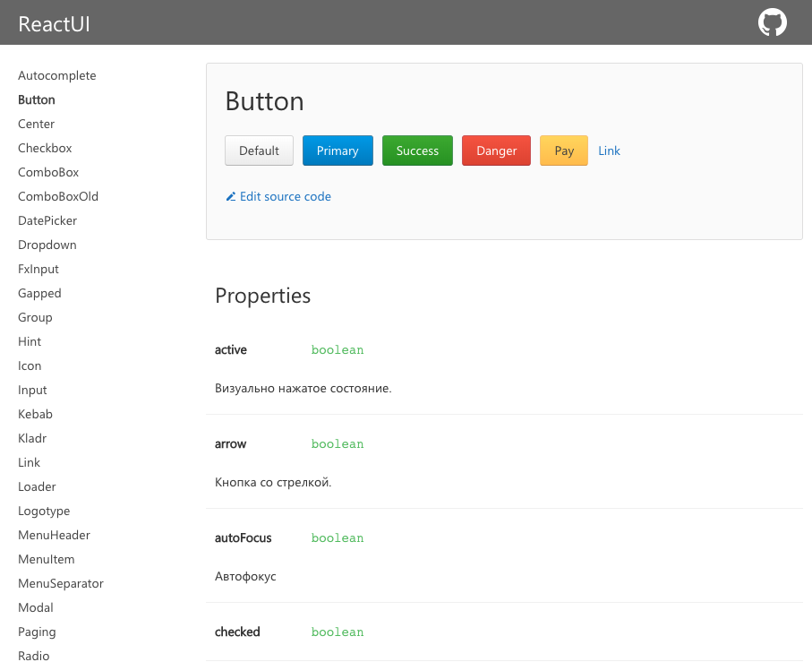Navigate to MenuItem in sidebar
This screenshot has width=812, height=662.
pos(46,560)
